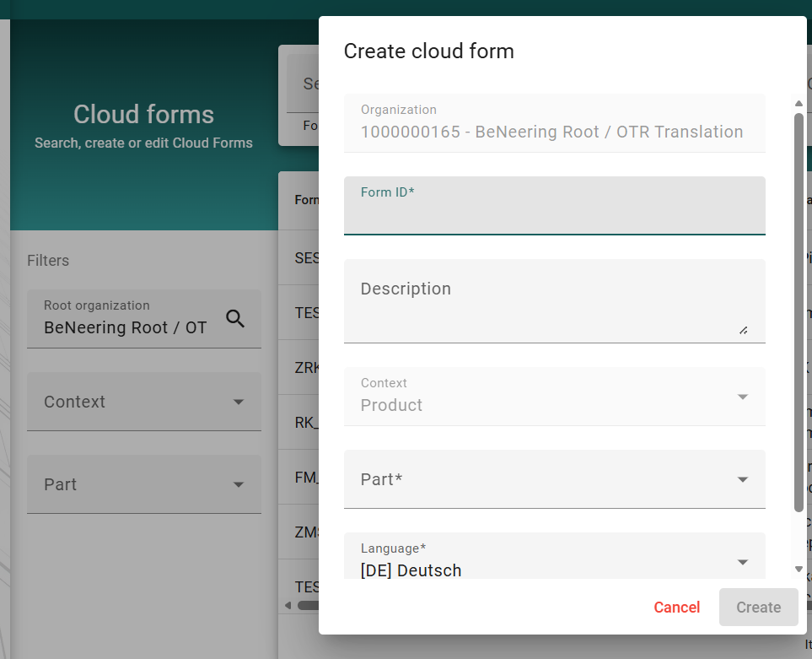Click the dialog scrollbar down arrow
This screenshot has height=659, width=812.
click(799, 570)
